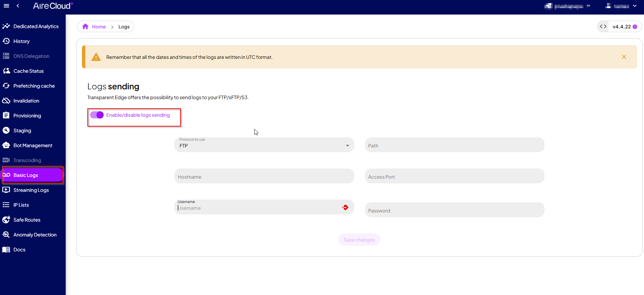Click the Streaming Logs play icon
Viewport: 644px width, 295px height.
tap(6, 190)
